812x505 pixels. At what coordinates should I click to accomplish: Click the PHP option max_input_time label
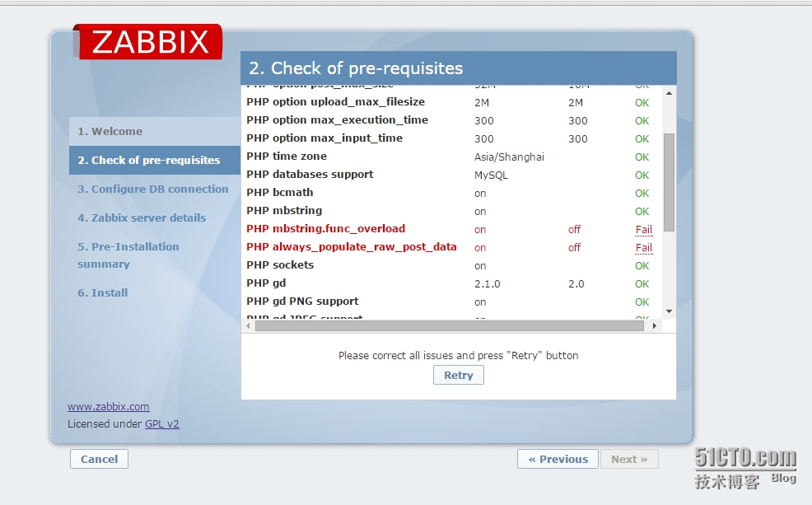(x=324, y=138)
